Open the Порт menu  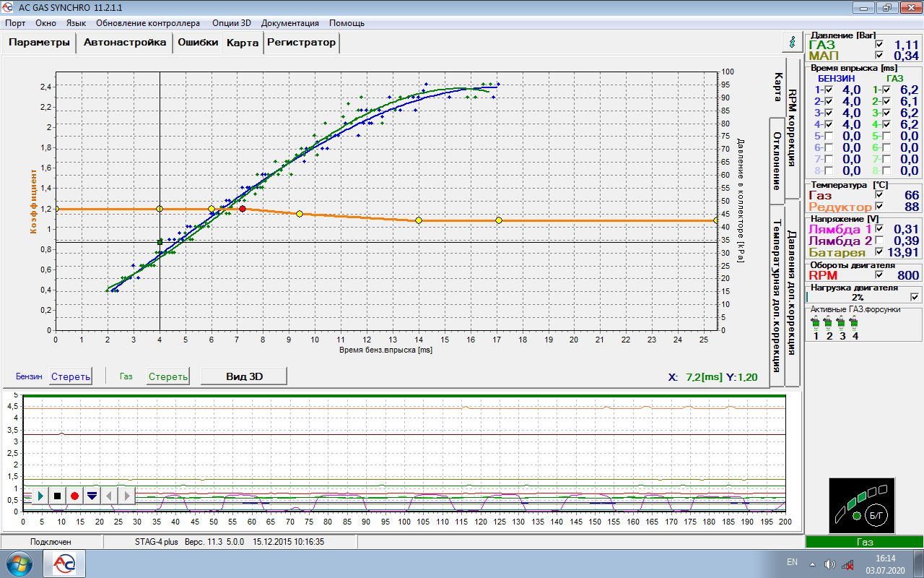tap(15, 23)
